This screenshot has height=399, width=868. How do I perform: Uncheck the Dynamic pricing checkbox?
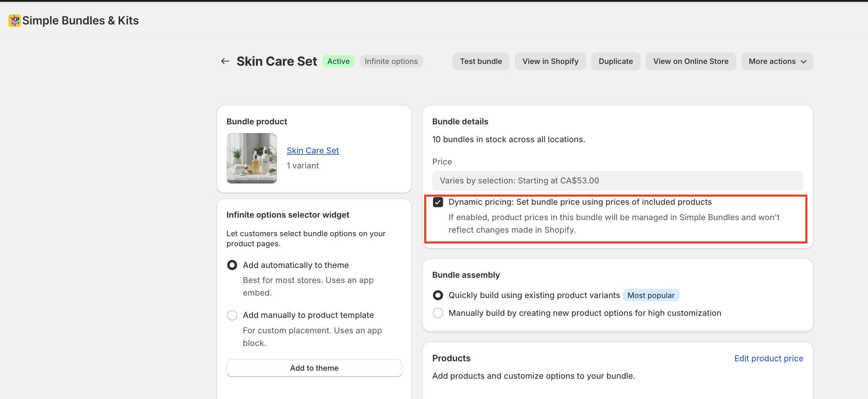(438, 202)
